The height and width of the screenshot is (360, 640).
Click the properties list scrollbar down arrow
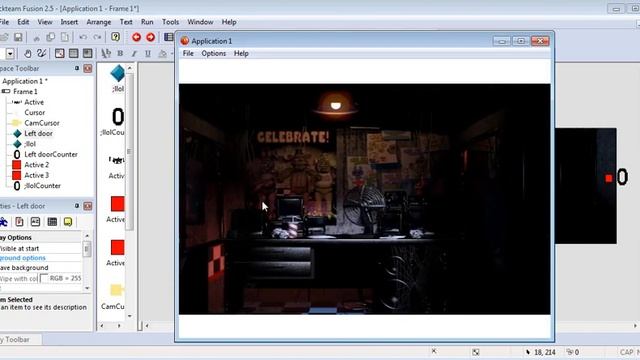(87, 288)
